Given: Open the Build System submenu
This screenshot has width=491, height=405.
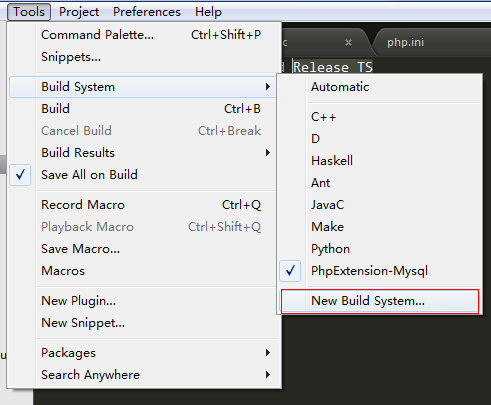Looking at the screenshot, I should point(143,87).
